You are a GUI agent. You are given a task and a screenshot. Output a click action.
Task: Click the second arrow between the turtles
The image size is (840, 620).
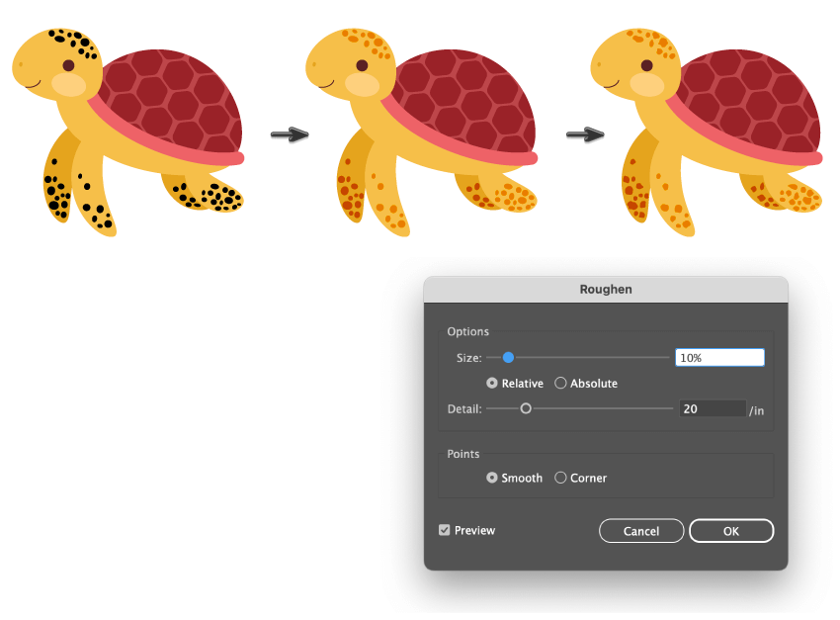tap(585, 134)
